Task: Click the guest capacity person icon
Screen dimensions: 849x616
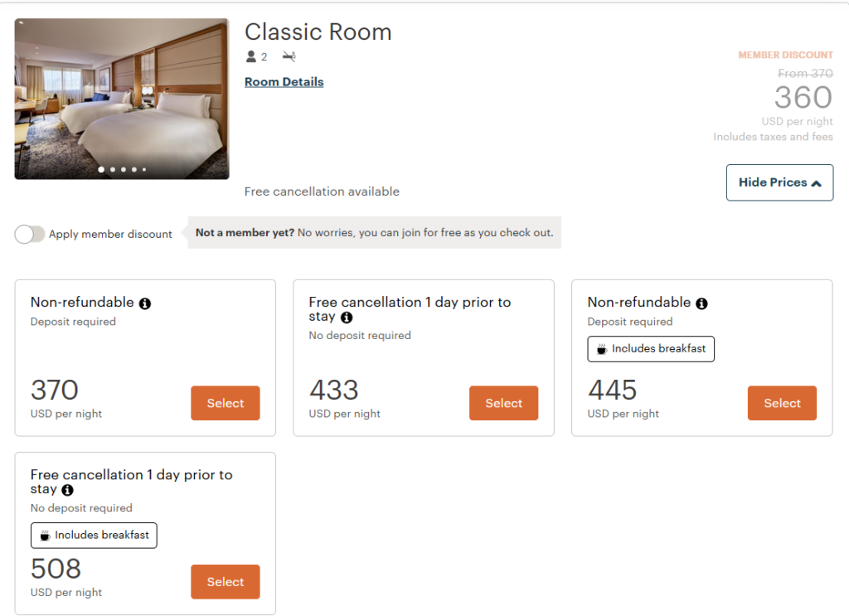Action: [250, 56]
